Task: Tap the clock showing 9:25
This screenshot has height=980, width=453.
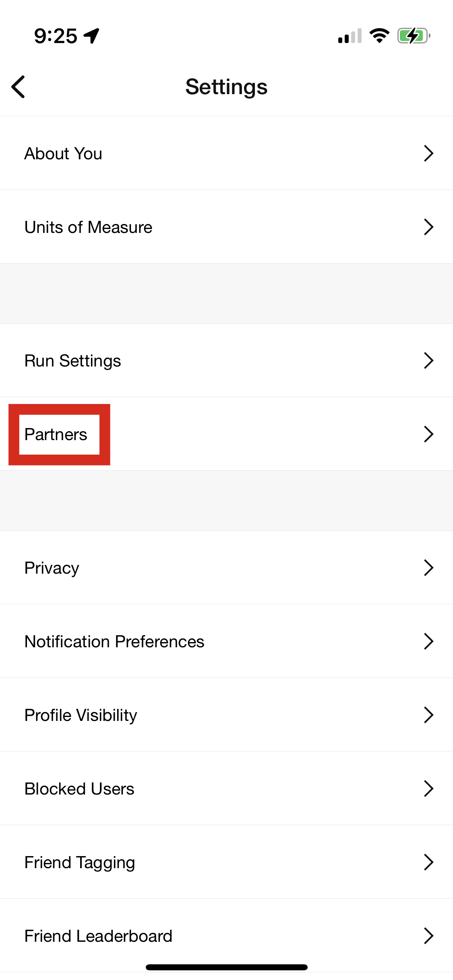Action: (56, 36)
